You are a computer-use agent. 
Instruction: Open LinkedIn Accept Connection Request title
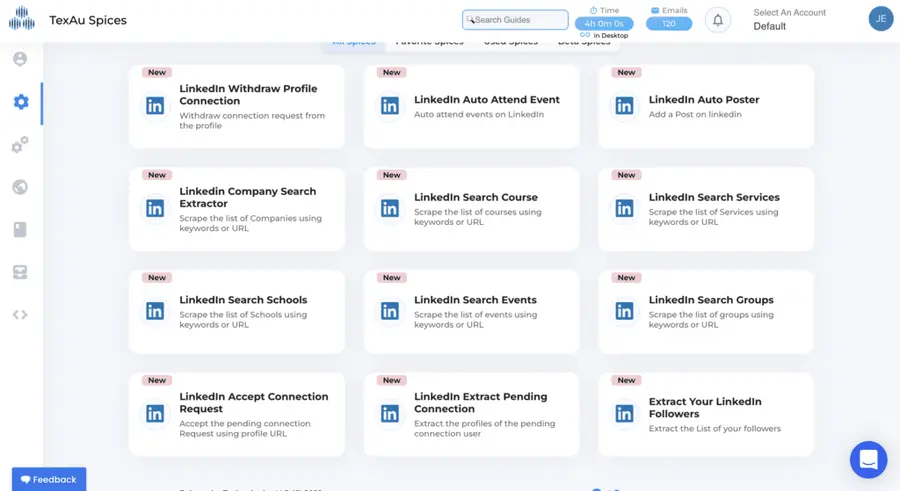254,403
